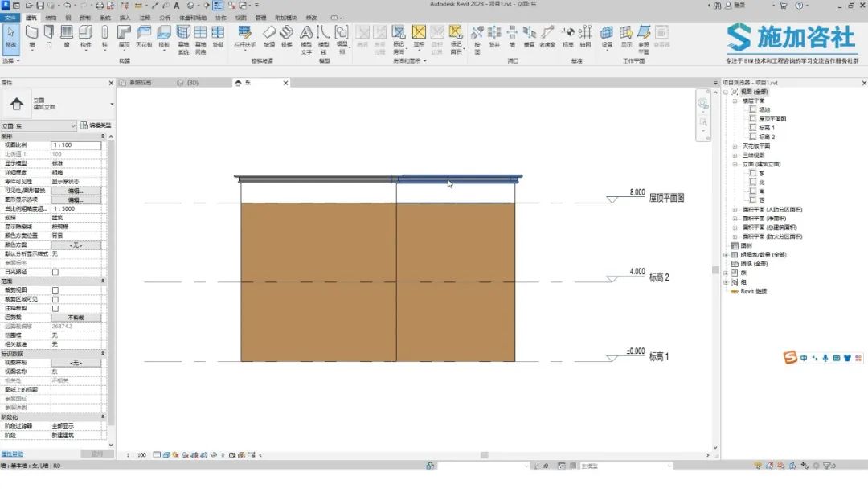The width and height of the screenshot is (868, 489).
Task: Select the Mullion (竖梃) tool
Action: [x=218, y=36]
